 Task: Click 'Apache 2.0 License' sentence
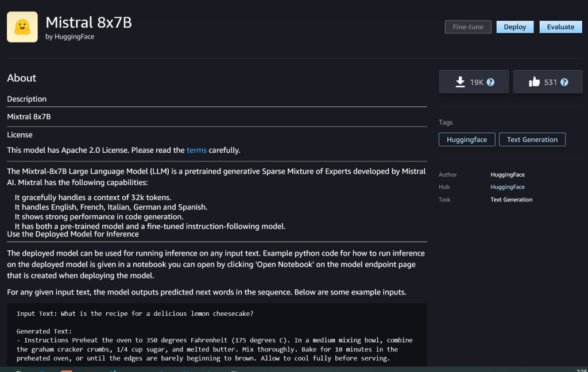point(123,150)
